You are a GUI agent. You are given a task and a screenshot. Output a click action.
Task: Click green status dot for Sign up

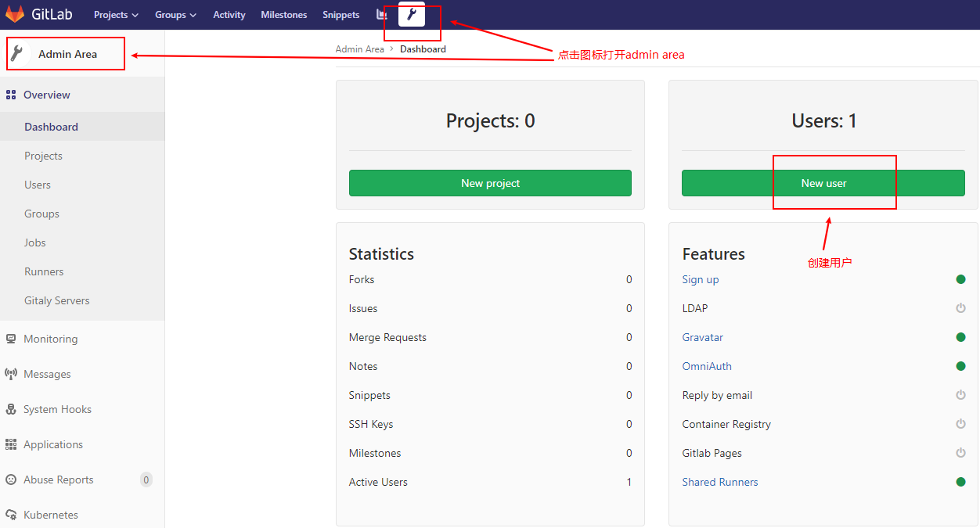click(x=960, y=279)
